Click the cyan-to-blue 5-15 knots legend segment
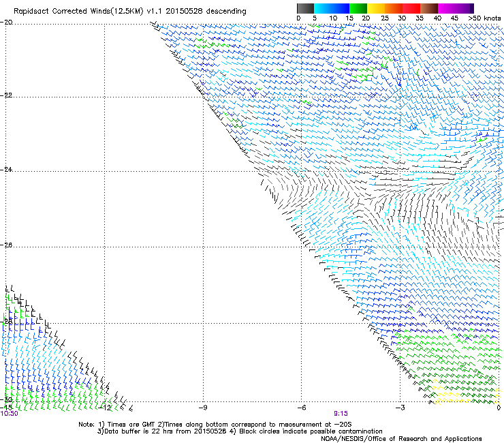This screenshot has height=443, width=504. click(x=332, y=8)
